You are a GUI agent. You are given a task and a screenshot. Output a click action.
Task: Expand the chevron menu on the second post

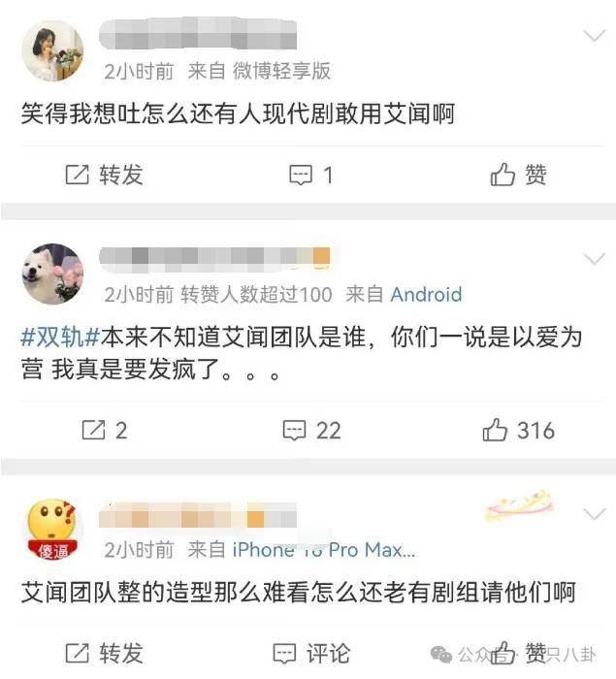[595, 259]
